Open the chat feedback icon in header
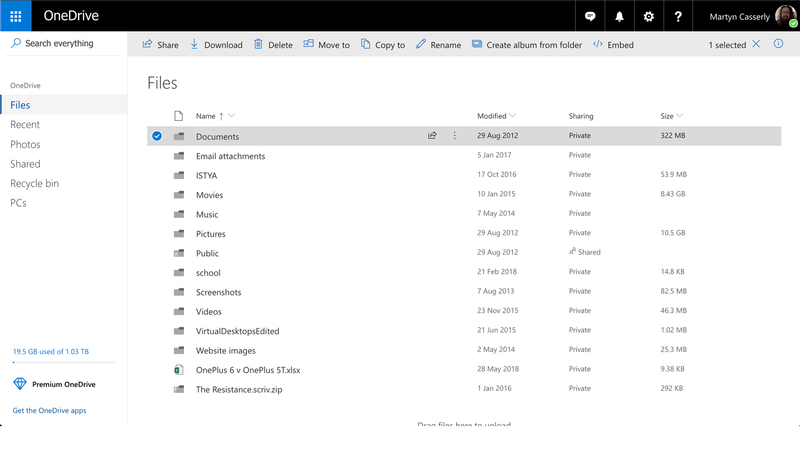Image resolution: width=800 pixels, height=450 pixels. (x=590, y=16)
